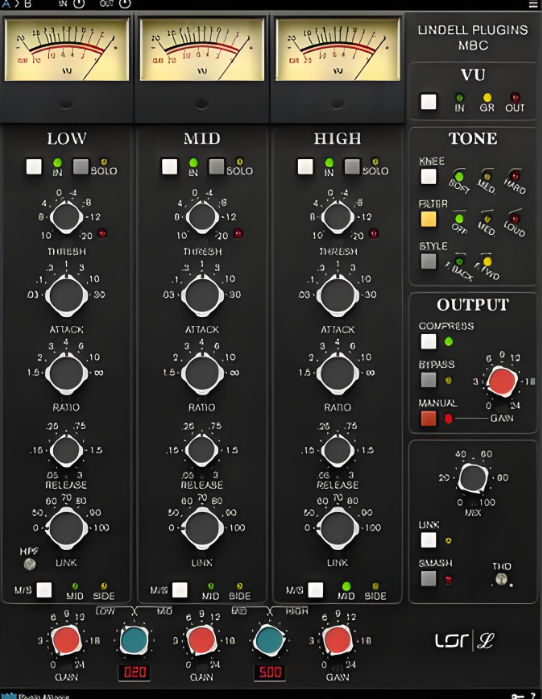Click the MID band THRESH knob
Viewport: 542px width, 699px height.
coord(202,217)
